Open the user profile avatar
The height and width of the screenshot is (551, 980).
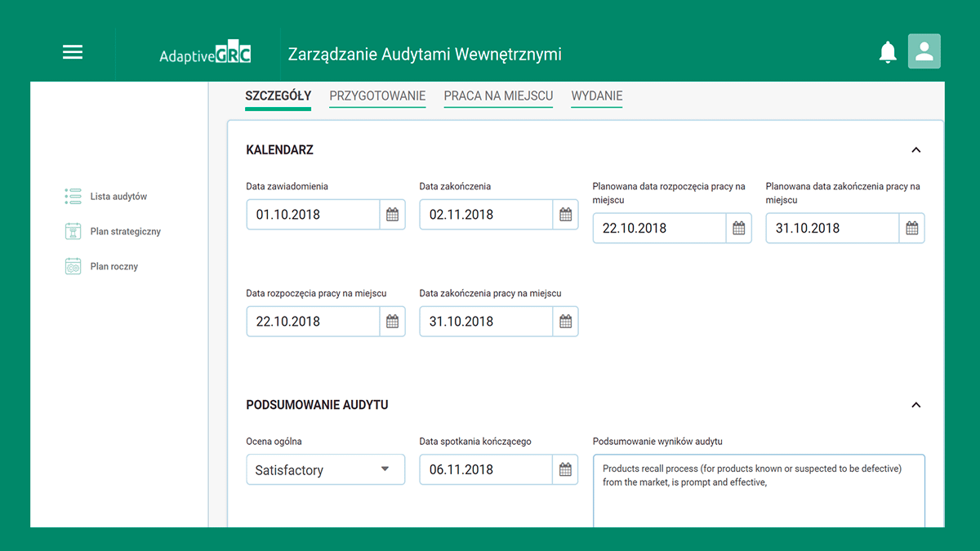click(924, 51)
